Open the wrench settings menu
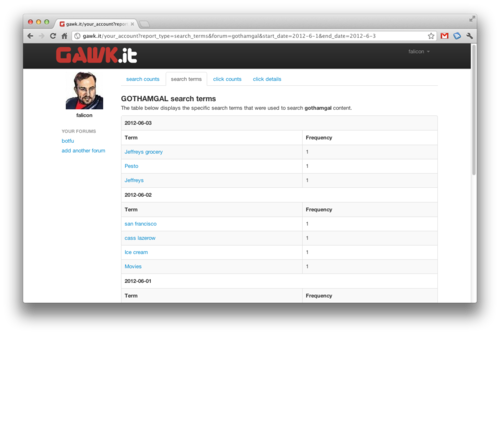Viewport: 500px width, 443px height. click(470, 36)
